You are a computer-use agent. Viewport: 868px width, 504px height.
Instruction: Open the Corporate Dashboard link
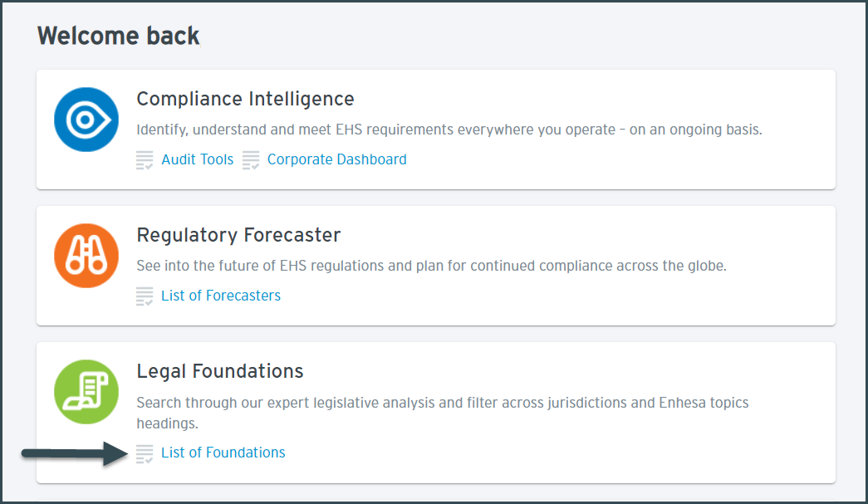coord(336,159)
